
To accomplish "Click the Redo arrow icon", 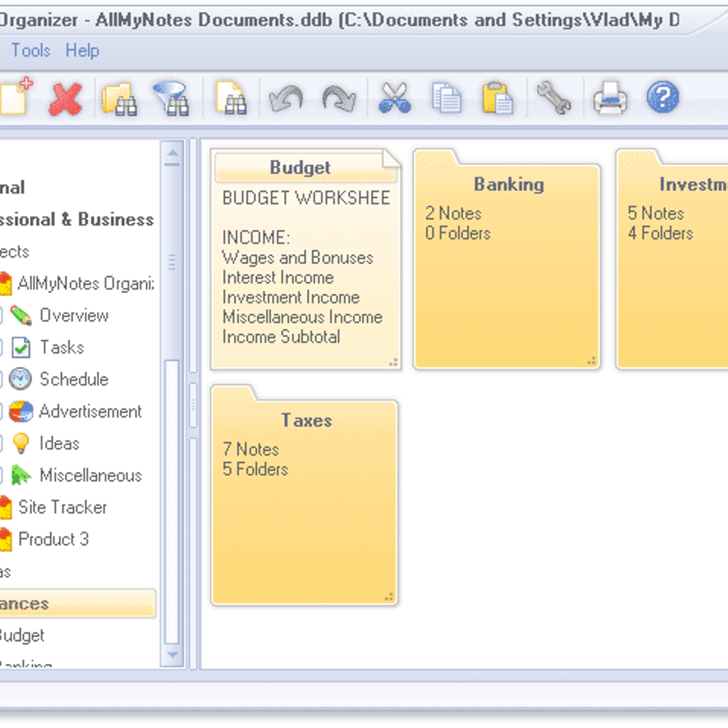I will (339, 99).
